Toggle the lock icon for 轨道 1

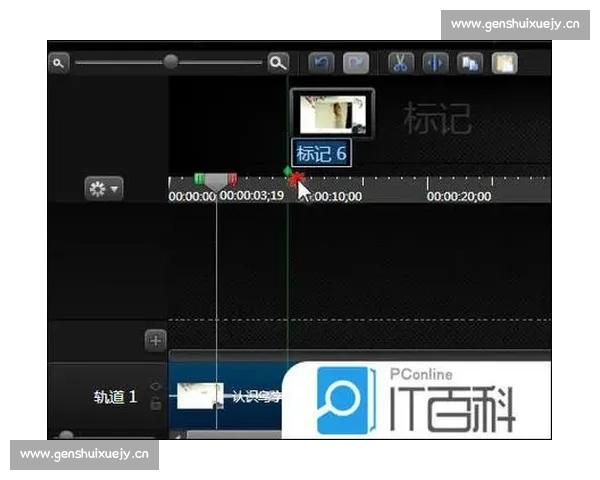pos(155,403)
